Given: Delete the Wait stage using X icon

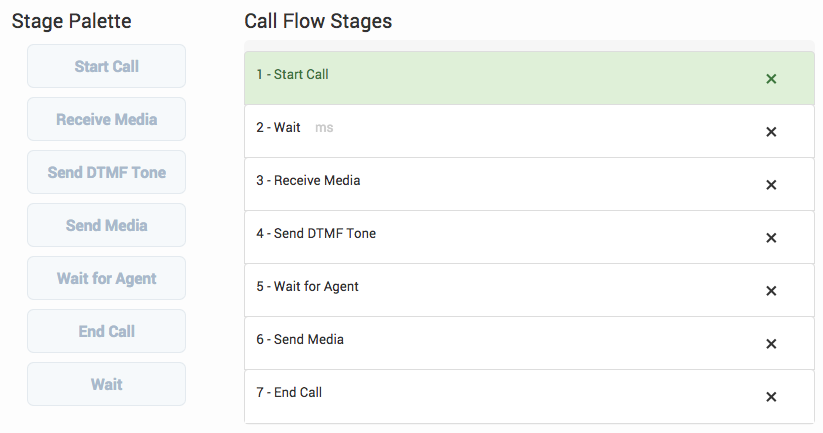Looking at the screenshot, I should point(771,132).
